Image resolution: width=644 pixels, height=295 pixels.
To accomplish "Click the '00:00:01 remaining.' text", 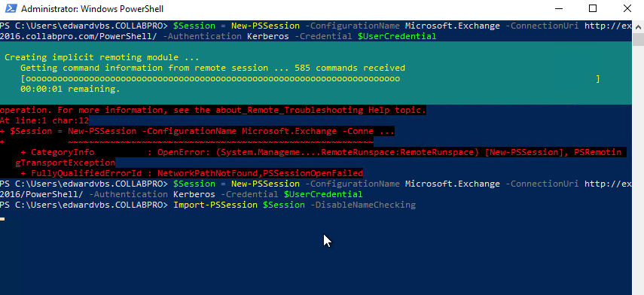I will [70, 89].
